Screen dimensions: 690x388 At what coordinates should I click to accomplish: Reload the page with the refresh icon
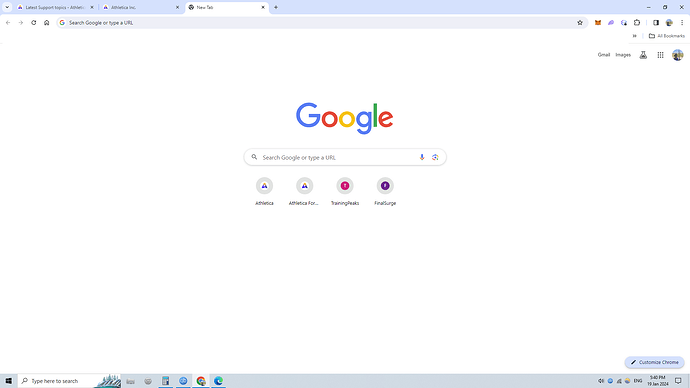pyautogui.click(x=33, y=22)
